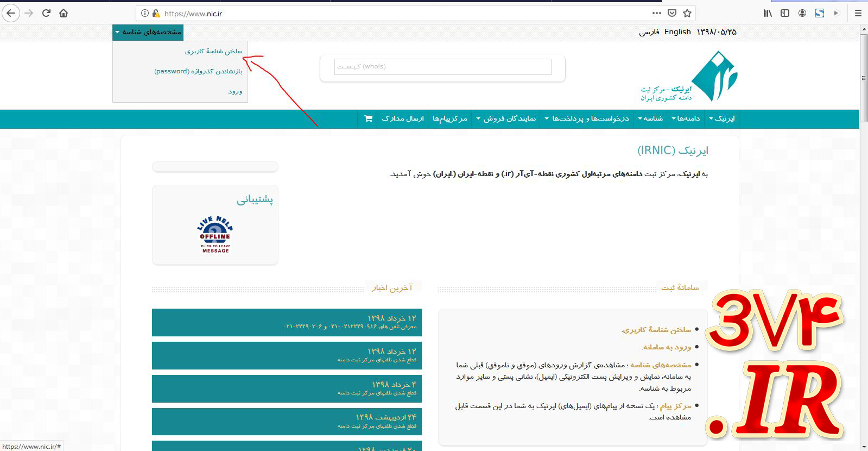868x451 pixels.
Task: Open news item معرفی تلفن های مرکز ثبت دامنه
Action: [x=287, y=322]
